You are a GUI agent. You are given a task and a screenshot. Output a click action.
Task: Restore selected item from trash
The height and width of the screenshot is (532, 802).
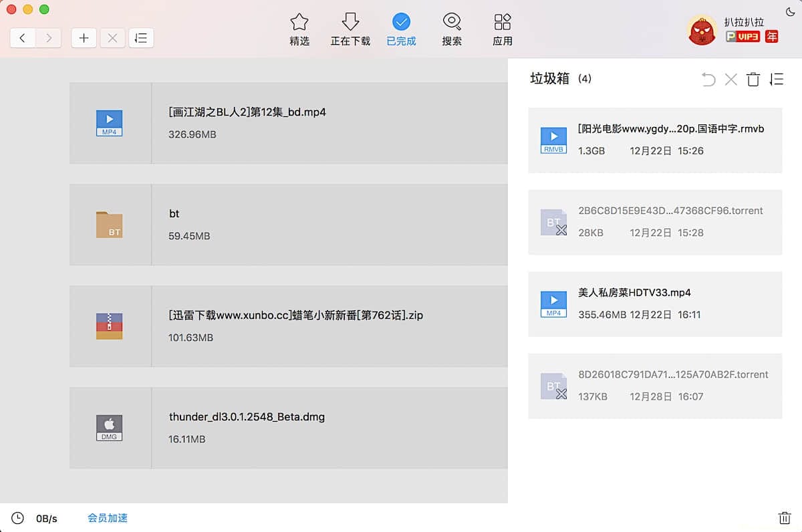click(x=708, y=80)
